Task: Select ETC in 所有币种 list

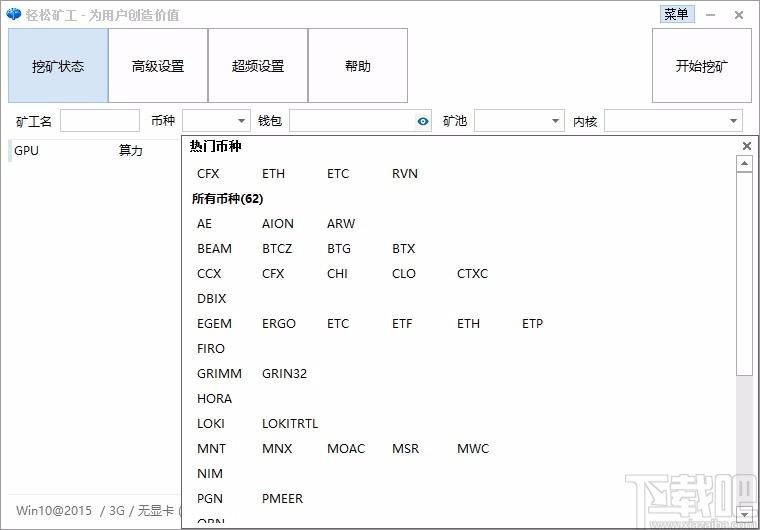Action: 338,323
